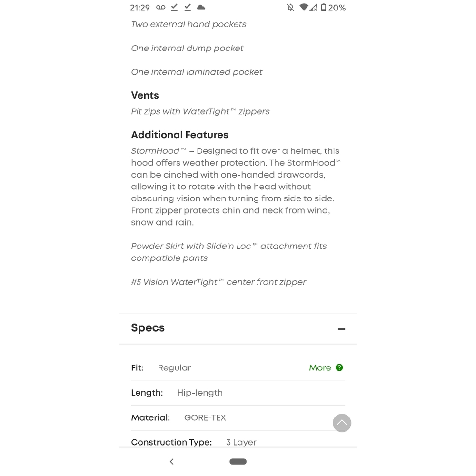Collapse the Specs section with minus icon
476x476 pixels.
341,329
